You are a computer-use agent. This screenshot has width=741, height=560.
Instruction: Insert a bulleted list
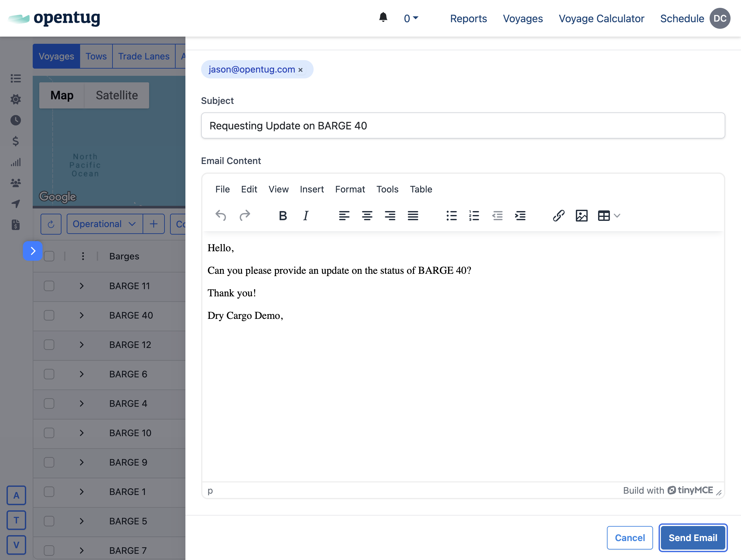point(451,216)
